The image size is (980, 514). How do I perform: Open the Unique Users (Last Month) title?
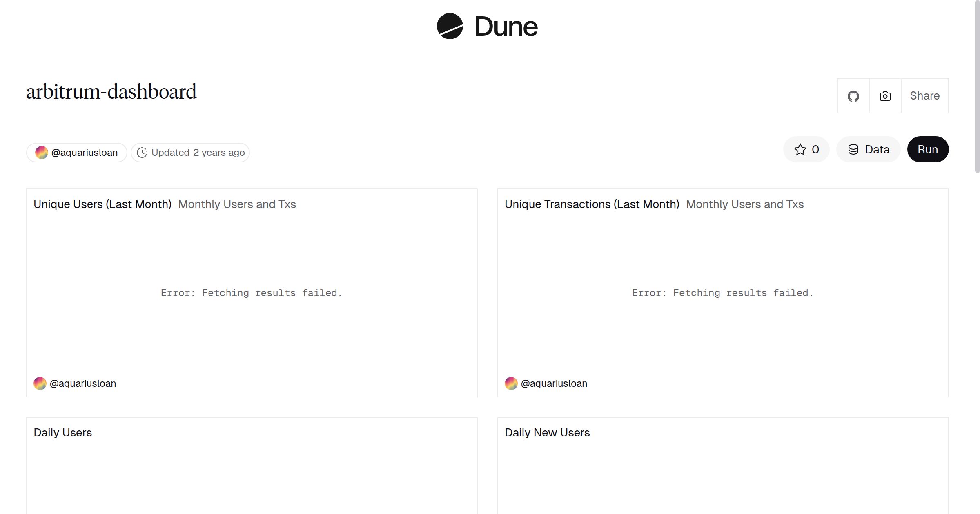(x=102, y=204)
